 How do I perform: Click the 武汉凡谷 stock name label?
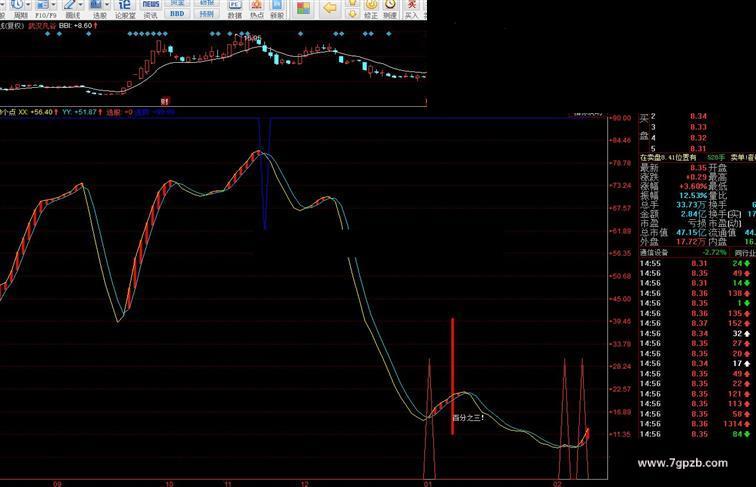[42, 26]
